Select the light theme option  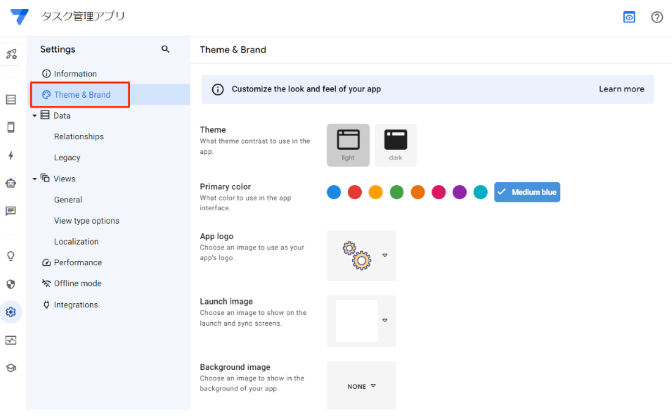tap(347, 145)
